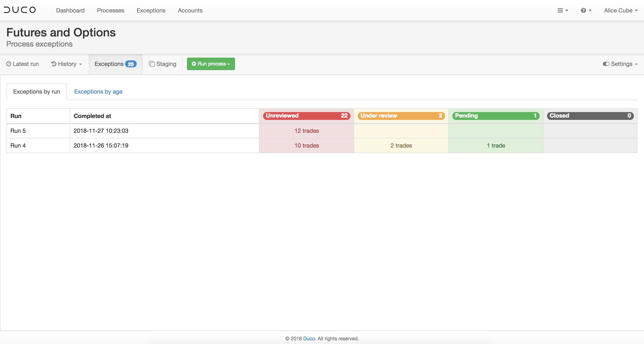Click the clock icon beside Latest run
The width and height of the screenshot is (644, 344).
9,64
